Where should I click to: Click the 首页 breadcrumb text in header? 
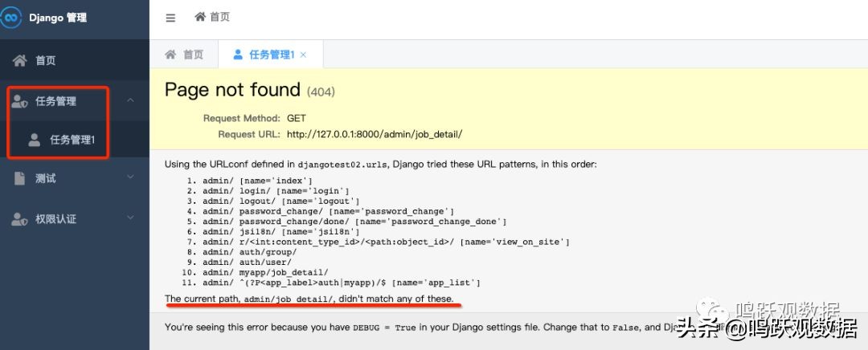pyautogui.click(x=220, y=17)
